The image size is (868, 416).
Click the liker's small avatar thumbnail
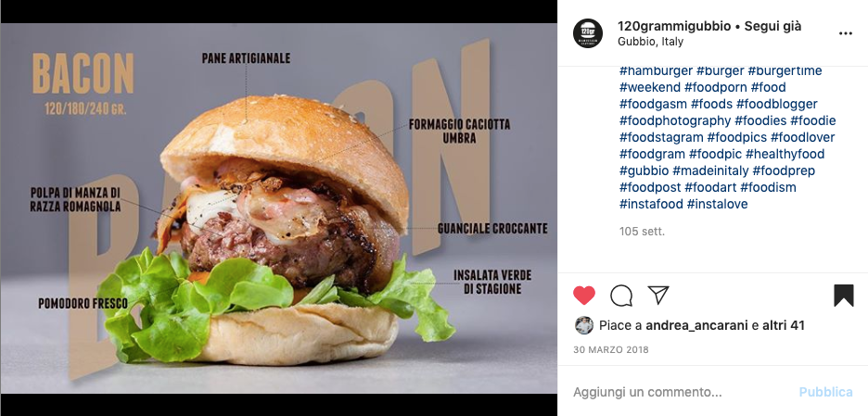584,325
